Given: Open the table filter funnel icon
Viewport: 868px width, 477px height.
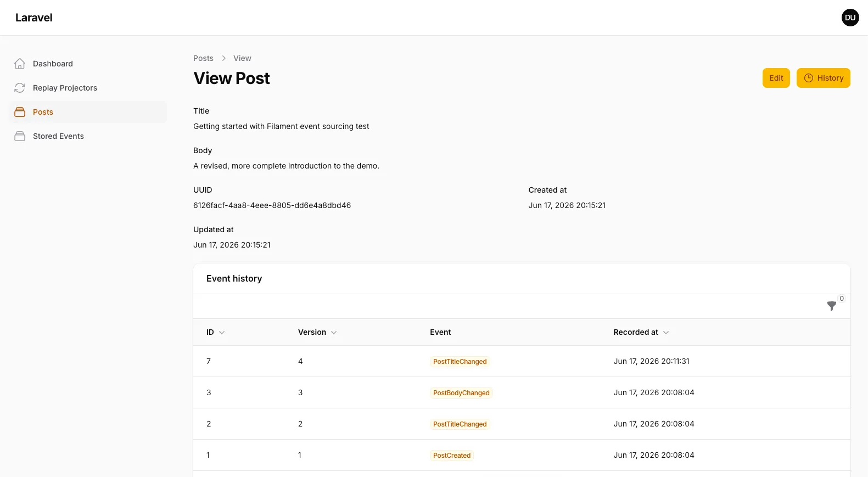Looking at the screenshot, I should [x=832, y=306].
